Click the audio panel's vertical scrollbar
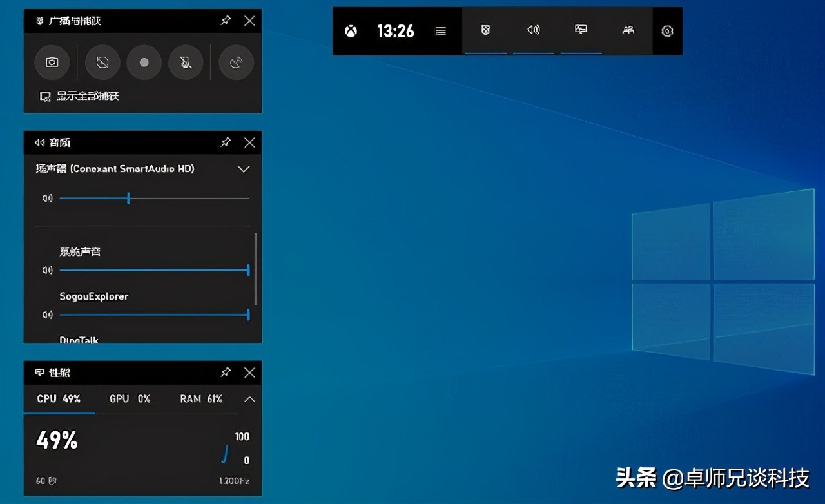Viewport: 825px width, 504px height. (256, 269)
